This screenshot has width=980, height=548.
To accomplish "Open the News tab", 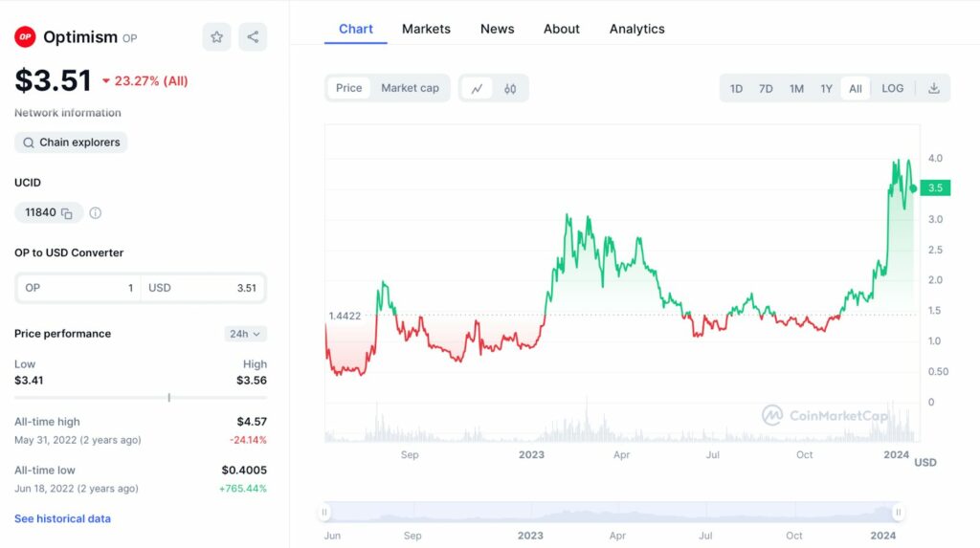I will coord(497,29).
